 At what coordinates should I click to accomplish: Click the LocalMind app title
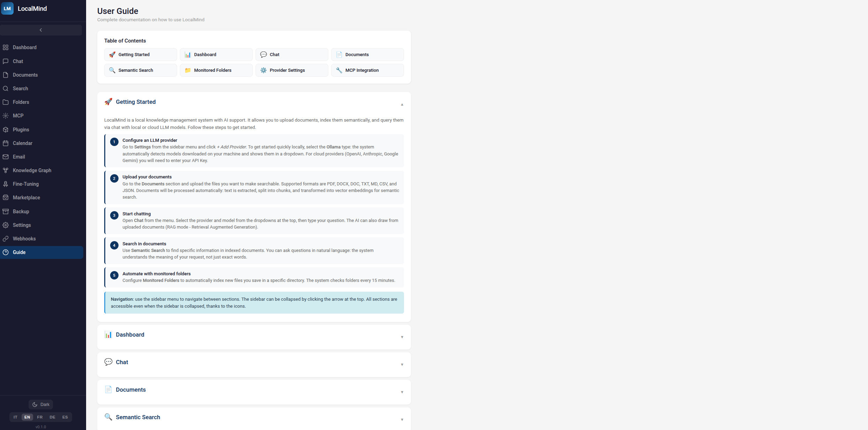click(32, 9)
